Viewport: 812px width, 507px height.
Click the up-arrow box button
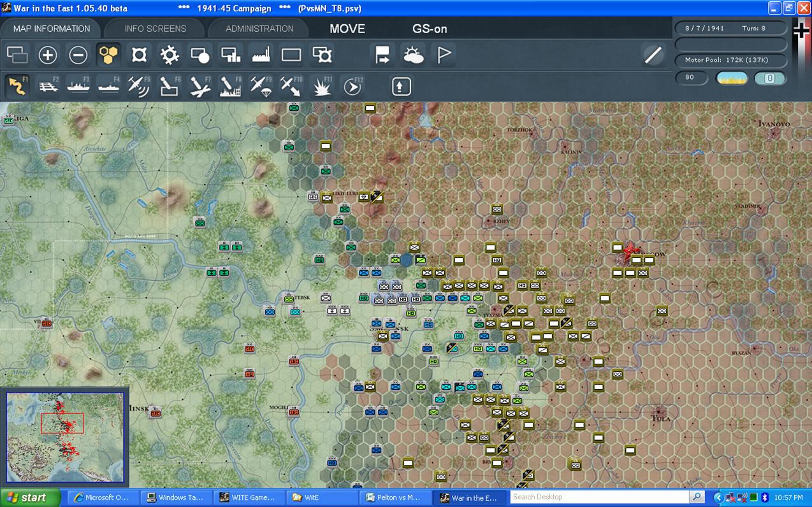pos(401,86)
